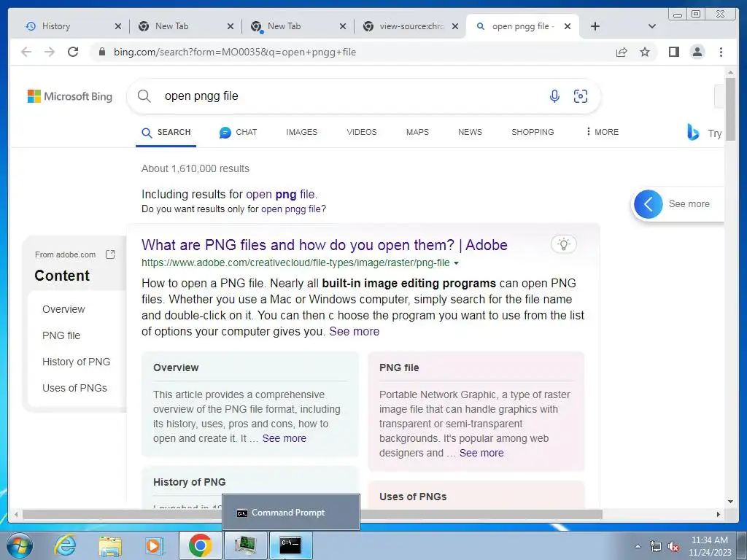Image resolution: width=747 pixels, height=560 pixels.
Task: Click See more in PNG file card
Action: click(x=481, y=453)
